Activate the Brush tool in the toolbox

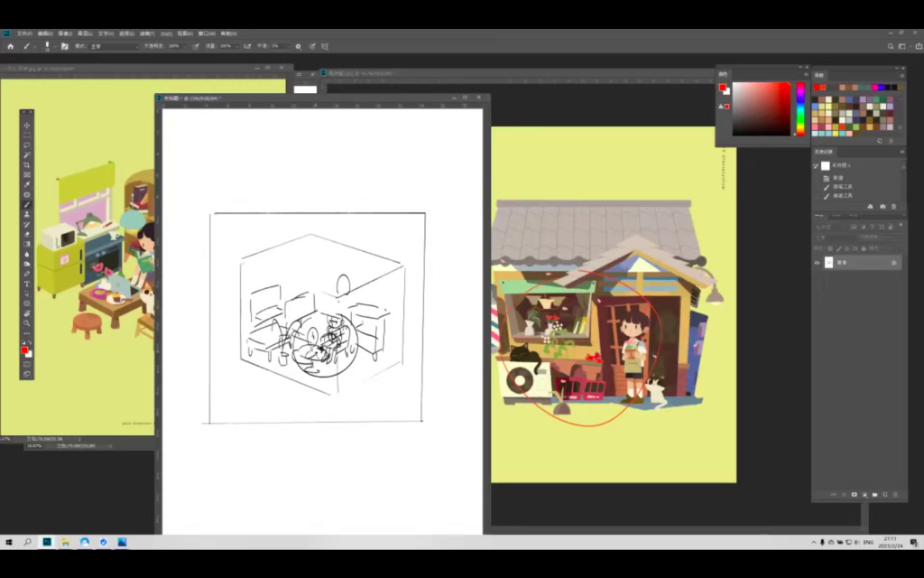click(27, 204)
